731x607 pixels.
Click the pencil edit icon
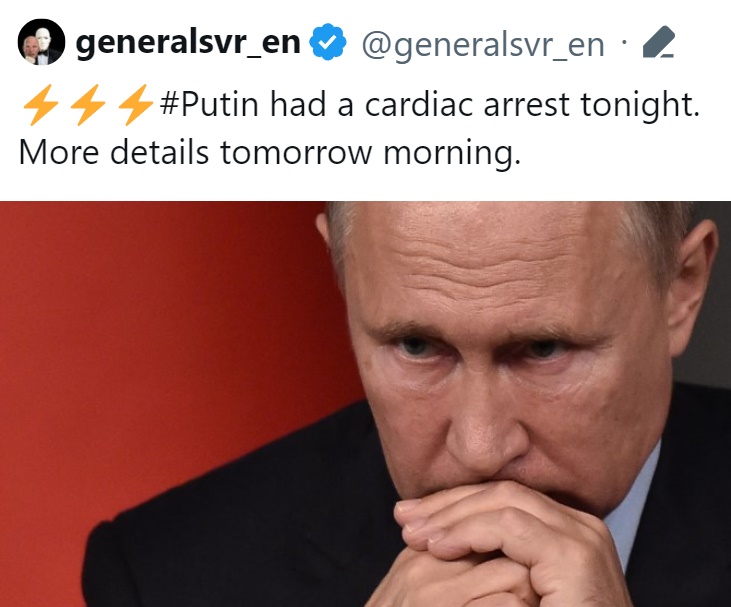658,44
